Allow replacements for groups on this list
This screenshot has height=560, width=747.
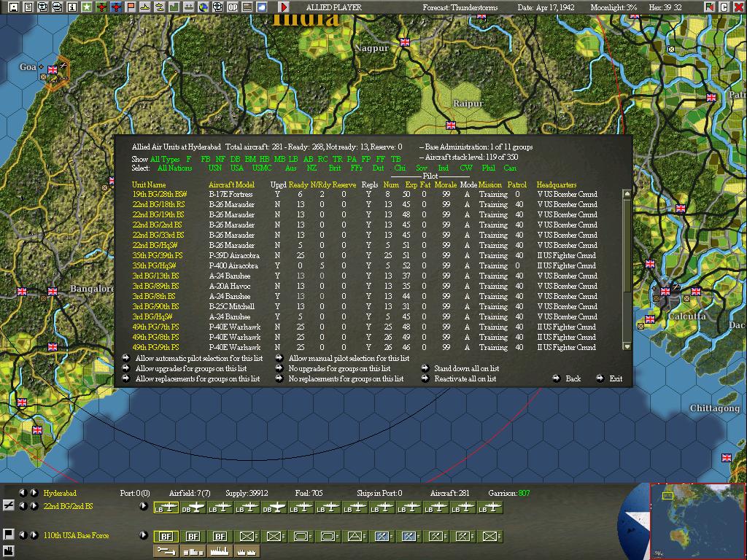[x=198, y=378]
